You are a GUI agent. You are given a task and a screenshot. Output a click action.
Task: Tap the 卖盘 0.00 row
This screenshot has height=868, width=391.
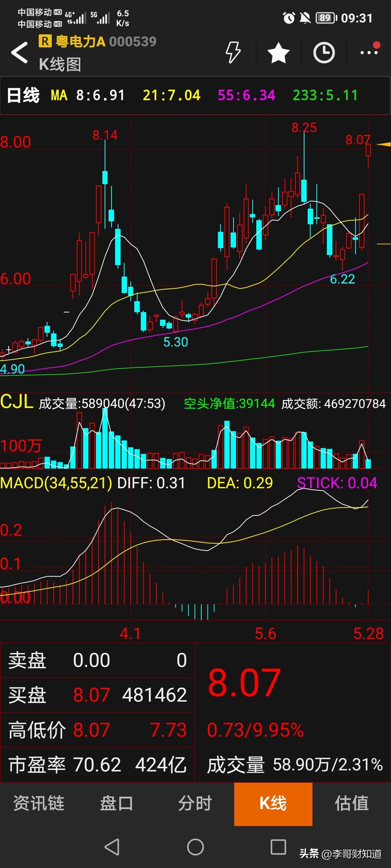[97, 660]
